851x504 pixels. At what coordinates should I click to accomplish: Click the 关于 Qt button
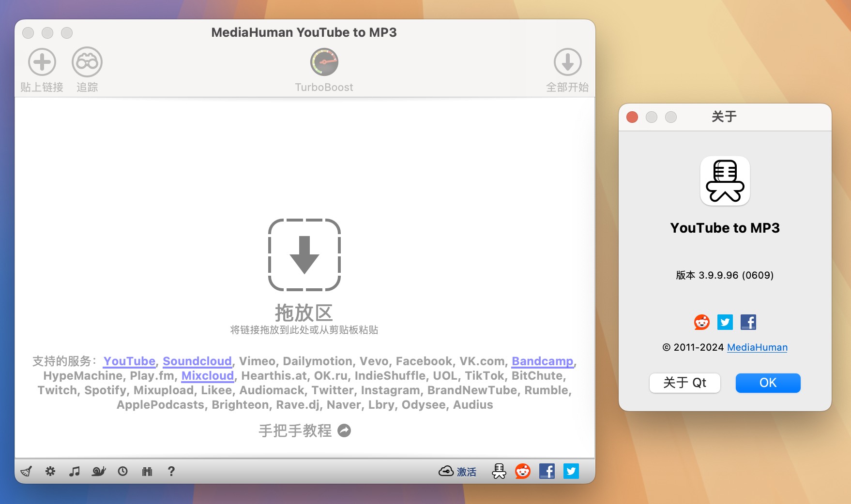tap(685, 383)
